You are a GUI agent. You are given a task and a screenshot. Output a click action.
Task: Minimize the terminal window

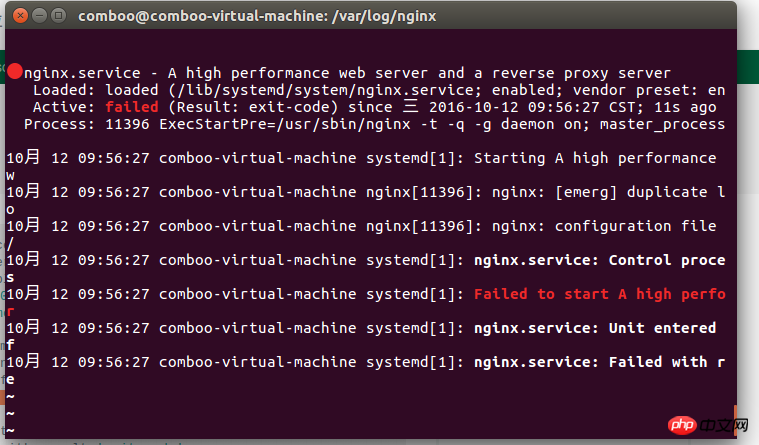[40, 16]
